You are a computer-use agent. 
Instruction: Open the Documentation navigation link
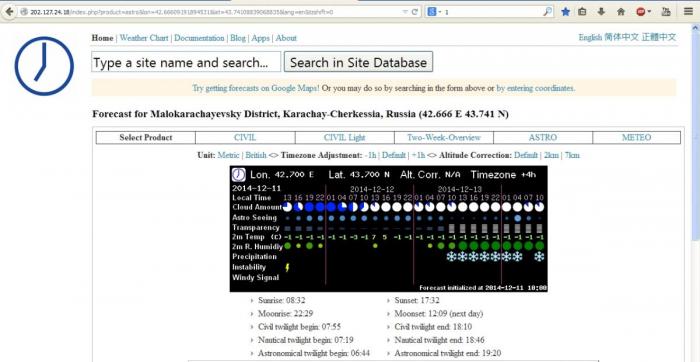pos(199,38)
